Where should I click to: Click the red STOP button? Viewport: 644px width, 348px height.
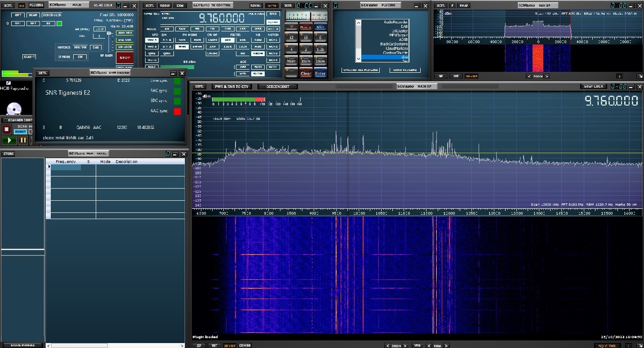tap(124, 58)
